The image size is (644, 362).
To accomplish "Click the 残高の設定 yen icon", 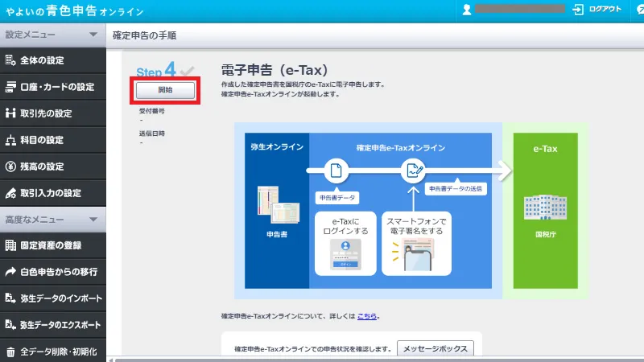I will click(10, 167).
